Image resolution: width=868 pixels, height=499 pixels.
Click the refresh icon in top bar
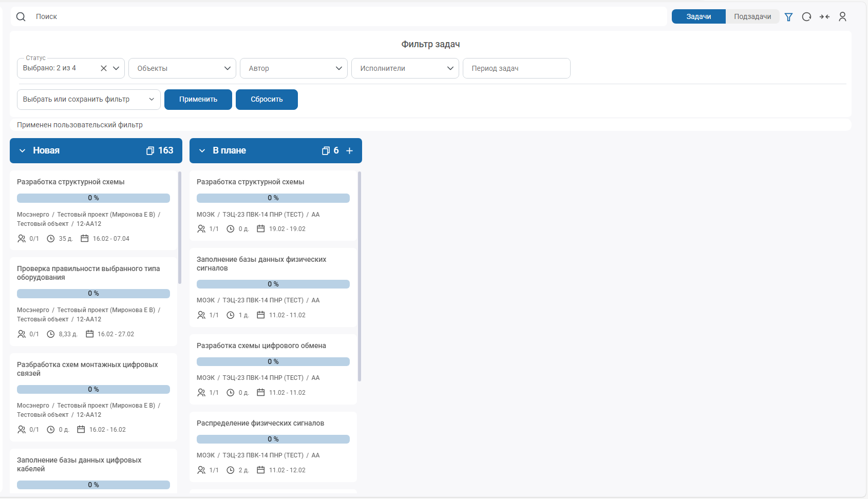tap(806, 17)
